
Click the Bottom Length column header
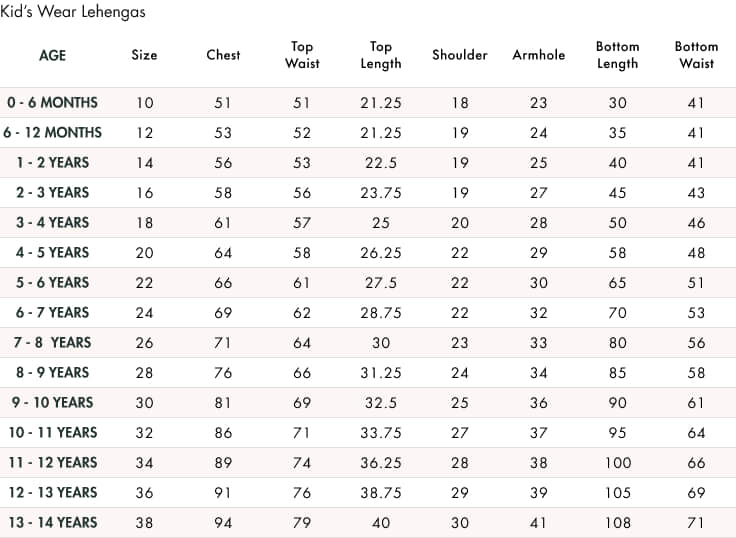tap(617, 55)
